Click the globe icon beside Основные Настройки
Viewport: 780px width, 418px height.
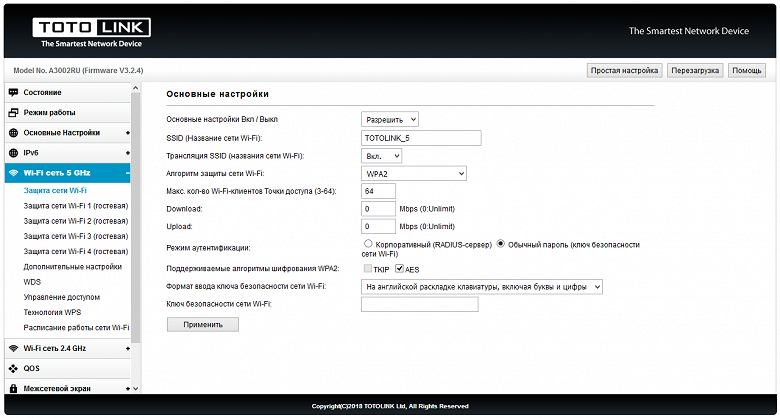tap(13, 133)
